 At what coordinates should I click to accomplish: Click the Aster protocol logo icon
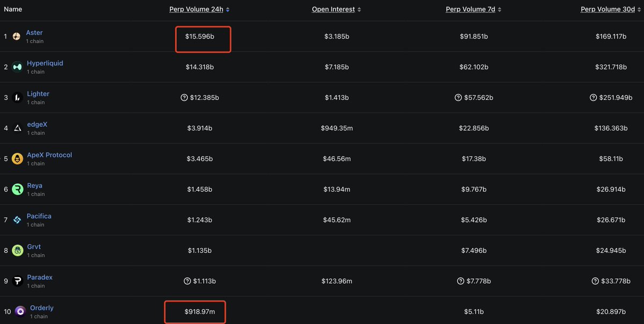(17, 37)
